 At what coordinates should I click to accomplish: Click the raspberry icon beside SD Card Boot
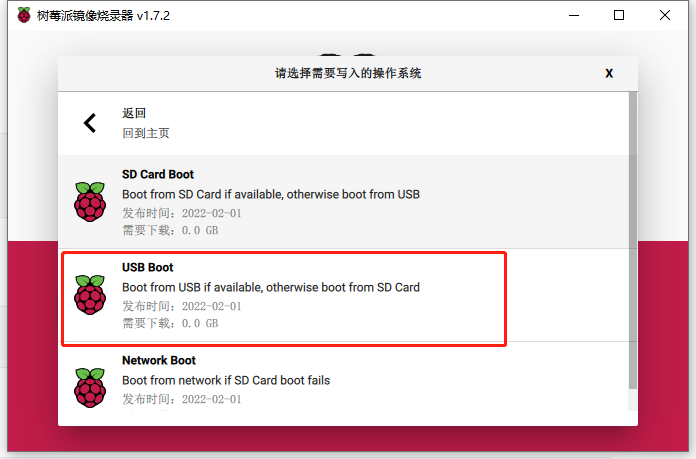[x=90, y=202]
